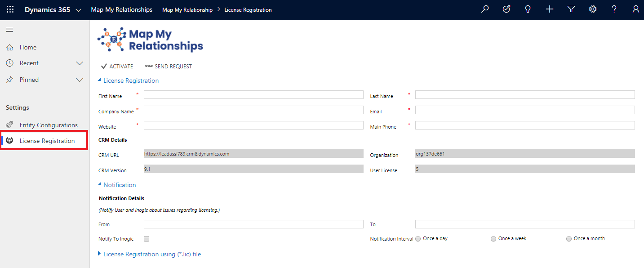Collapse the sidebar with hamburger icon
The width and height of the screenshot is (644, 268).
point(9,30)
